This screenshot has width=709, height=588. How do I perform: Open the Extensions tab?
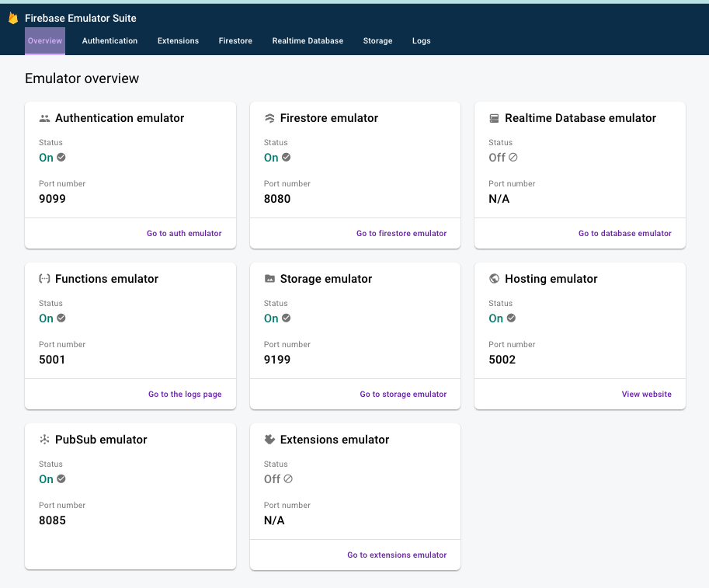178,40
